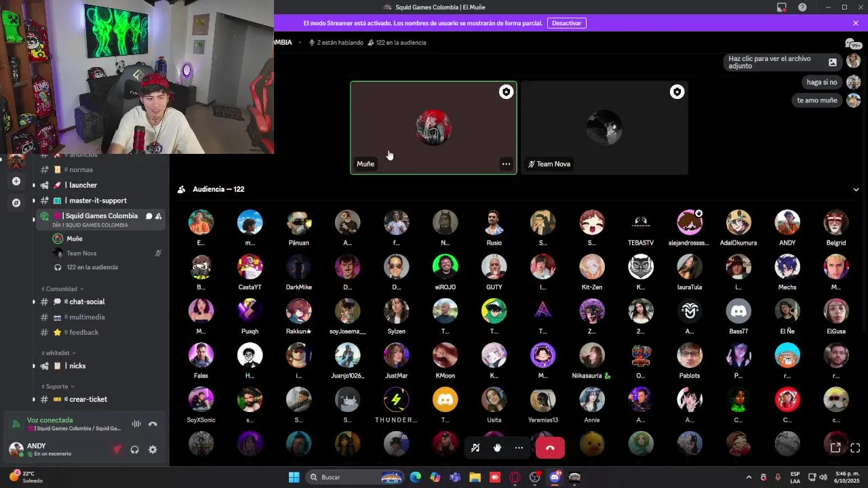Toggle noise suppression in voice panel
The height and width of the screenshot is (488, 868).
(x=136, y=424)
